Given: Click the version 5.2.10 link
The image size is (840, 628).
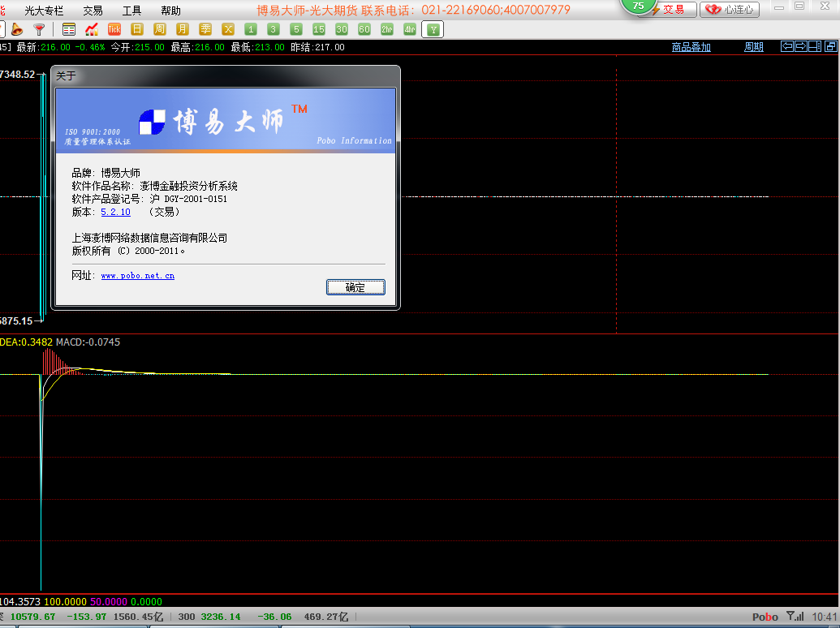Looking at the screenshot, I should coord(115,212).
